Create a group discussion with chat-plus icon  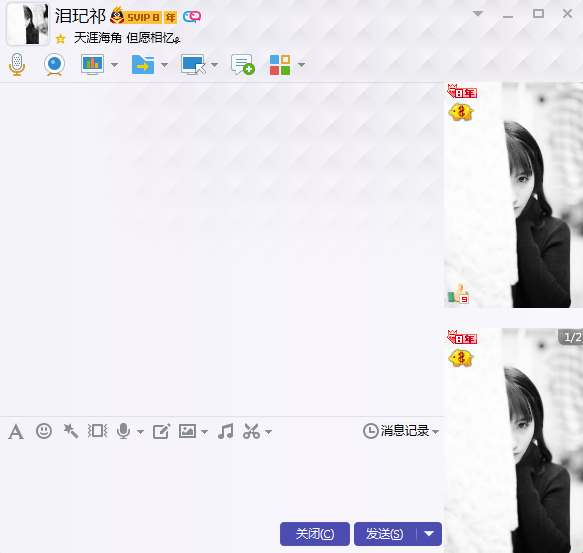point(243,64)
